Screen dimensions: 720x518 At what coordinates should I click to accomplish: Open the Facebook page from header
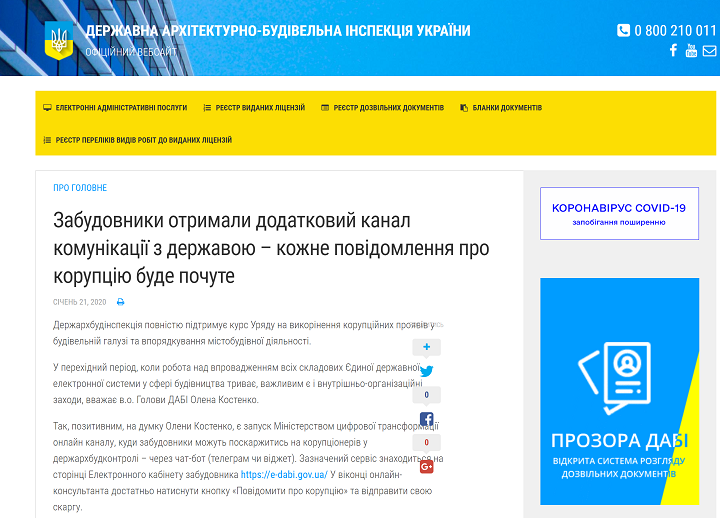tap(674, 51)
